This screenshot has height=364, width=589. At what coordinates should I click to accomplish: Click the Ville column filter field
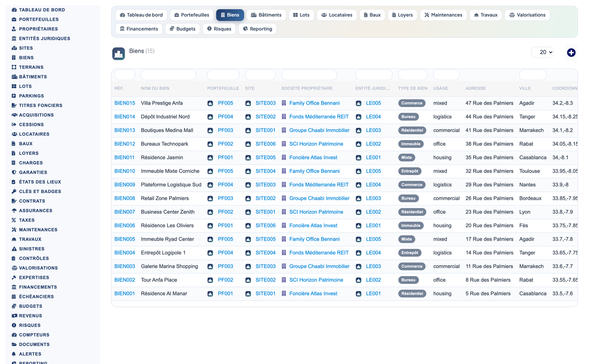pyautogui.click(x=533, y=75)
